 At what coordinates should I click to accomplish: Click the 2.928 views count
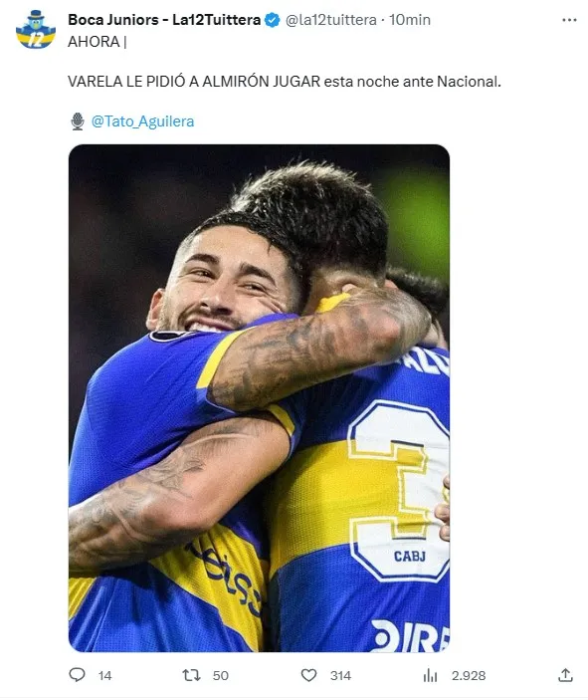pos(469,675)
